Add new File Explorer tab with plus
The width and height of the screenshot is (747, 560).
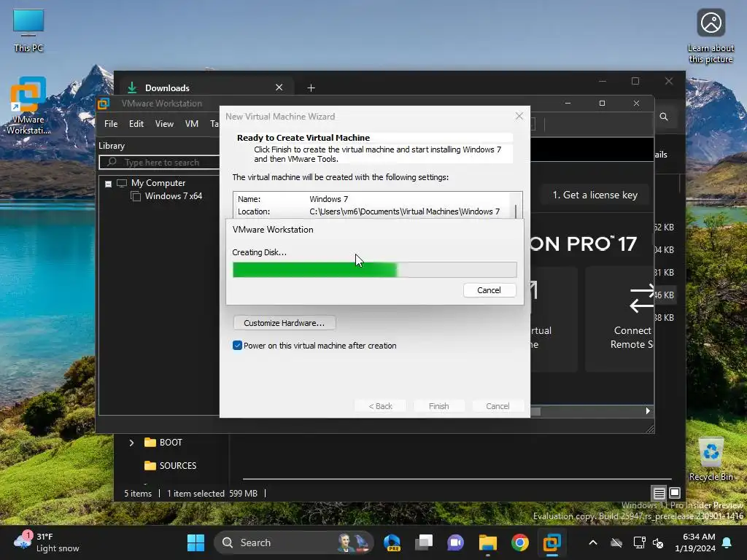point(311,87)
